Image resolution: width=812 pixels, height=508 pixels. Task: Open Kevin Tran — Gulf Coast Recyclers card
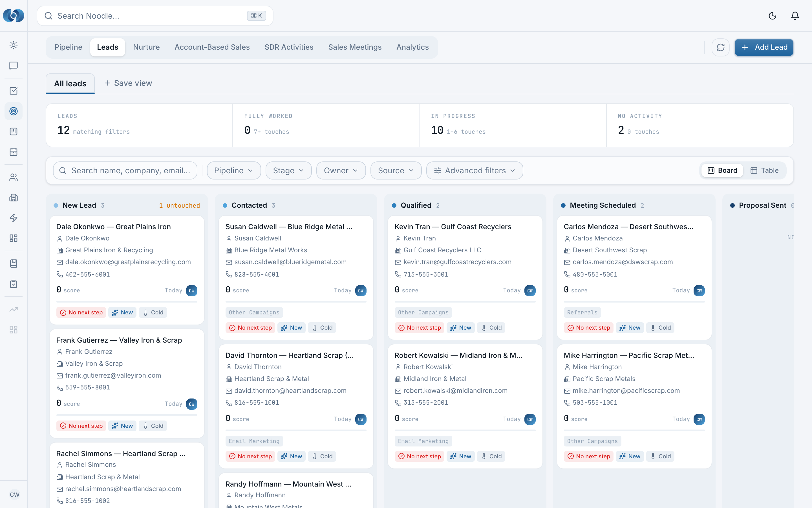465,277
